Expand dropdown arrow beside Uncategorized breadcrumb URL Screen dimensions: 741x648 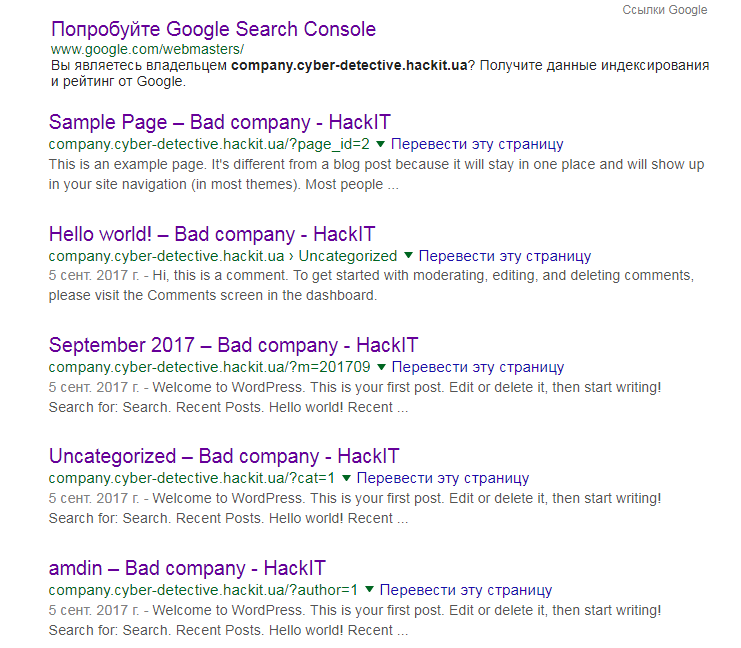(408, 256)
